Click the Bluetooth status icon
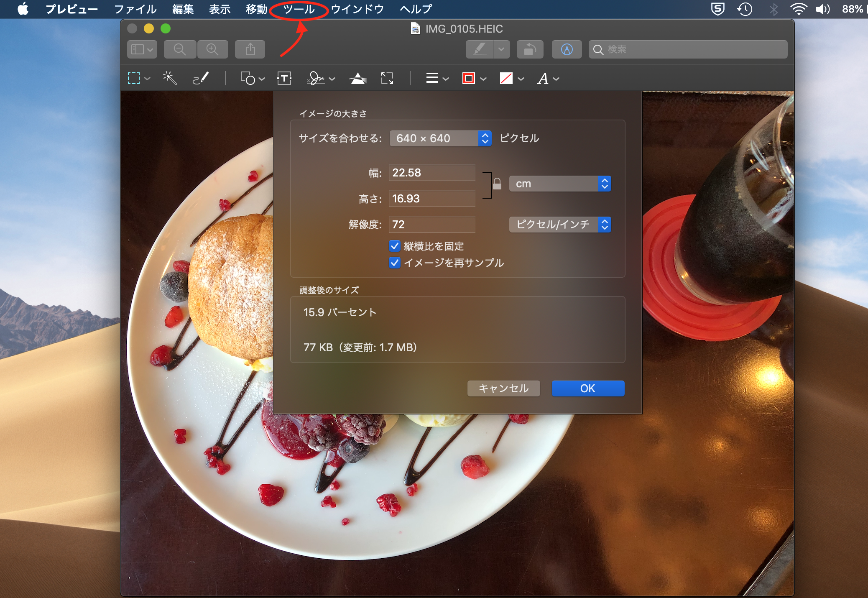The image size is (868, 598). [774, 9]
